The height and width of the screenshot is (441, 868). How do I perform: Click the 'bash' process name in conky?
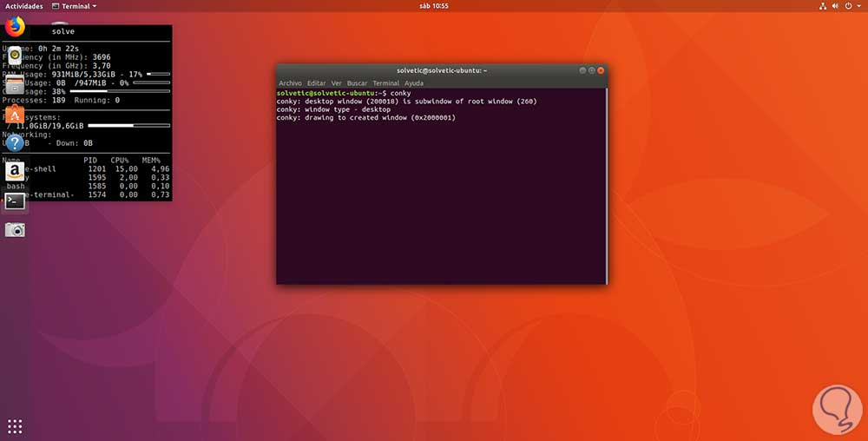[16, 186]
